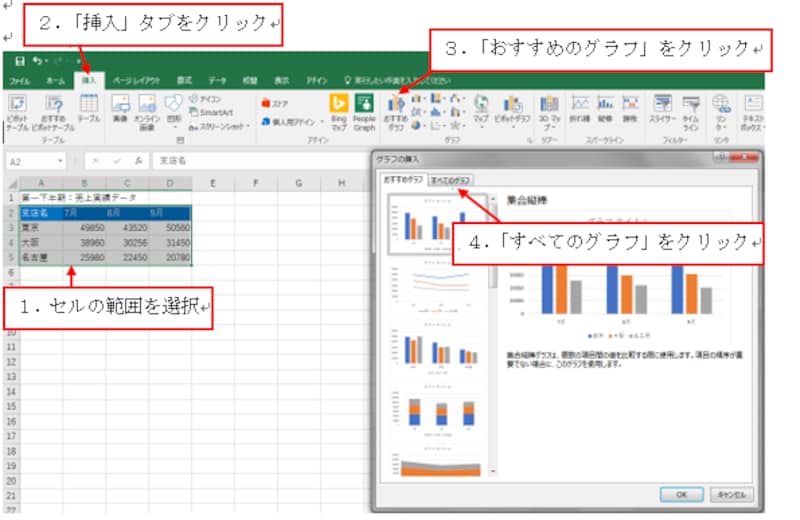Viewport: 800px width, 520px height.
Task: Open the ファイル tab
Action: click(x=19, y=81)
